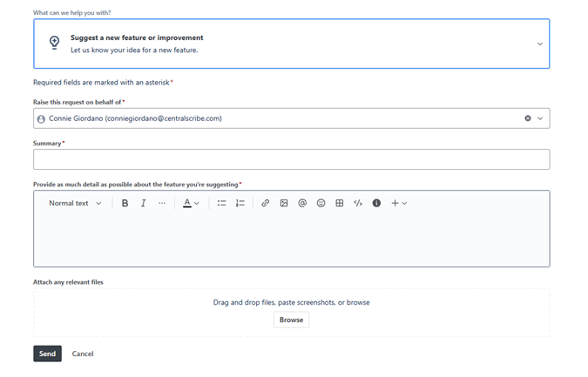
Task: Insert an info panel
Action: pos(376,203)
